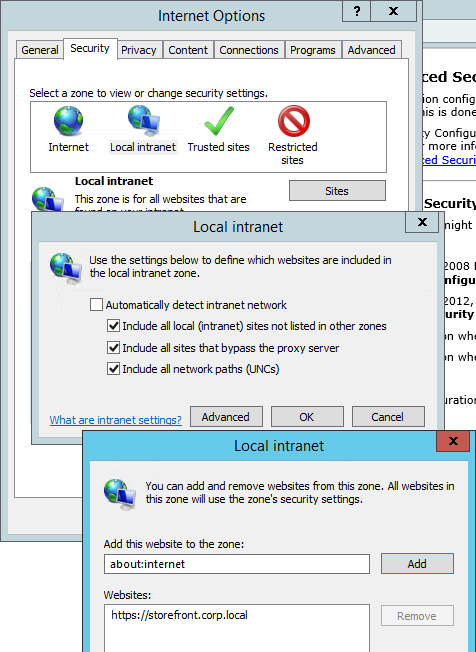Switch to the Privacy tab
The height and width of the screenshot is (652, 476).
139,50
